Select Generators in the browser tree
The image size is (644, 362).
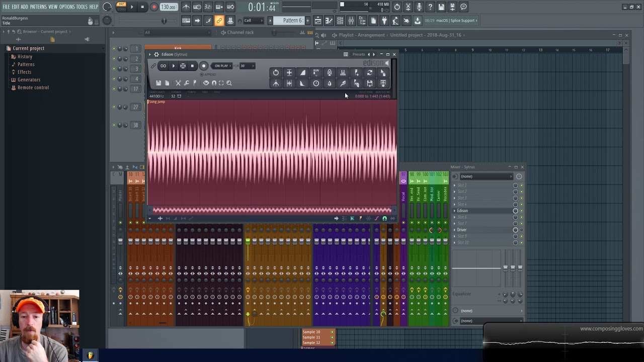[x=29, y=79]
